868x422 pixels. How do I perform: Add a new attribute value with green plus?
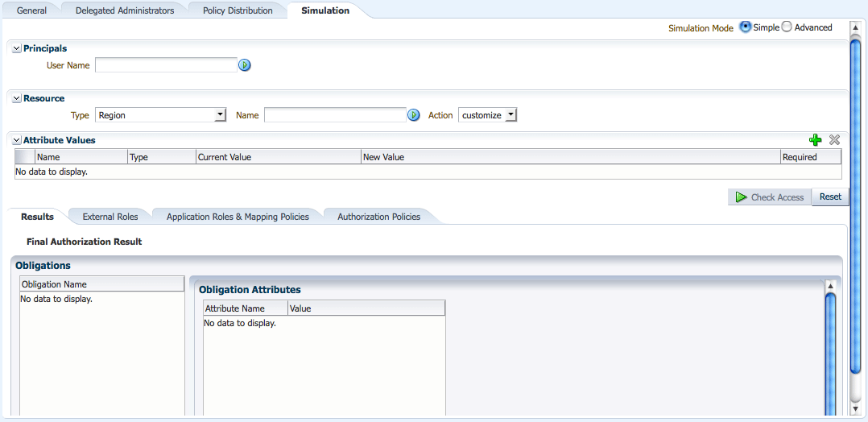(815, 140)
